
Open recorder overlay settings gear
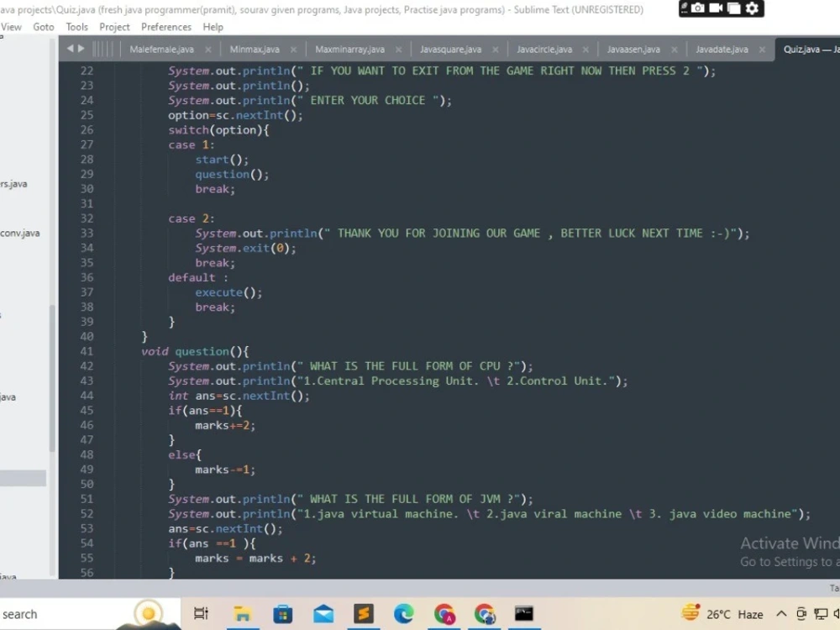pos(752,8)
